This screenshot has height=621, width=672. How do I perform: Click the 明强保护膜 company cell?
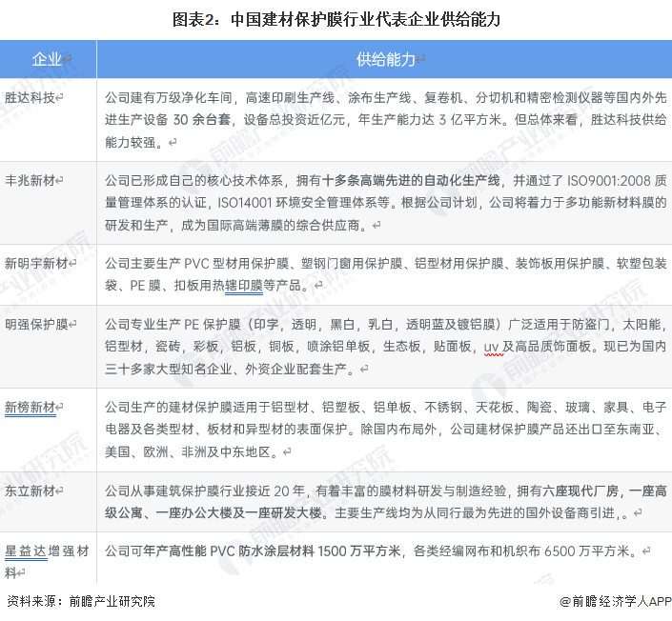[x=48, y=347]
